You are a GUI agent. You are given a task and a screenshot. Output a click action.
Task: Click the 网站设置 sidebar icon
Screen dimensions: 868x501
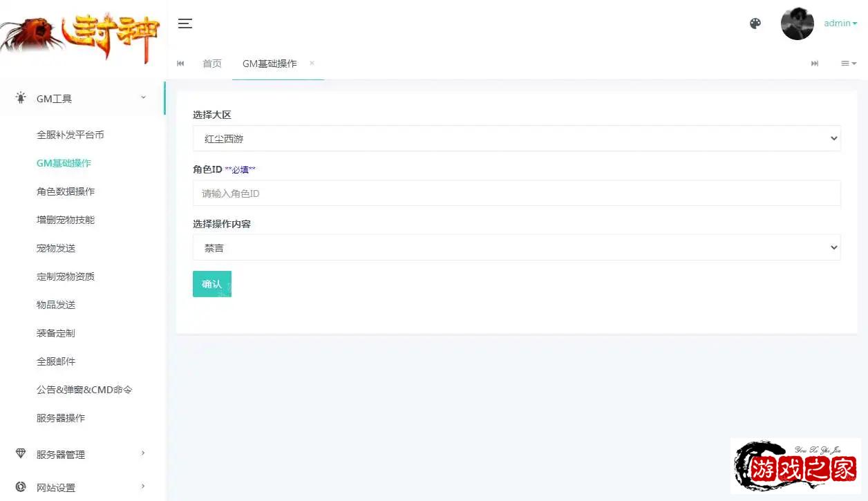21,487
